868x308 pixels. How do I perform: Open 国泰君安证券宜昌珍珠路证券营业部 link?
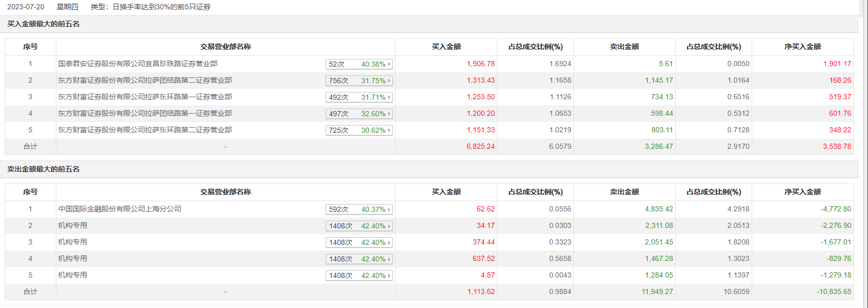138,64
